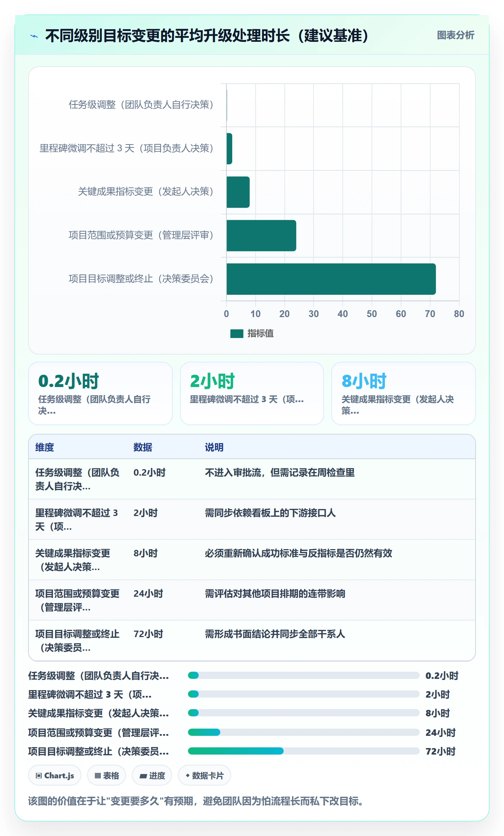This screenshot has height=836, width=504.
Task: Click the 项目目标调整或终止 chart bar
Action: coord(331,279)
